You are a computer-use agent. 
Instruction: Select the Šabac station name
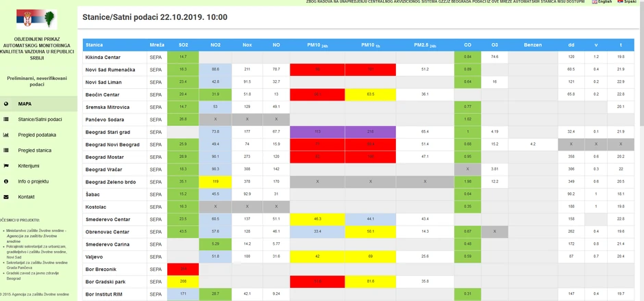tap(92, 194)
